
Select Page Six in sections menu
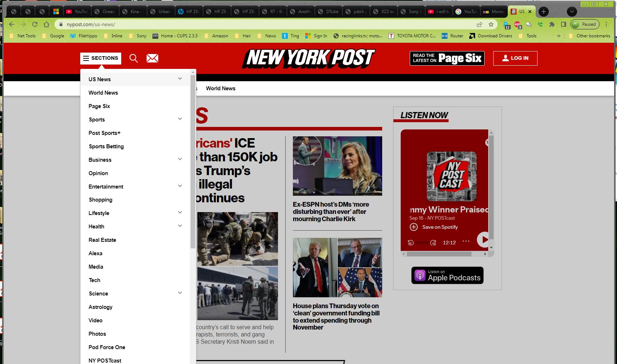[x=99, y=106]
